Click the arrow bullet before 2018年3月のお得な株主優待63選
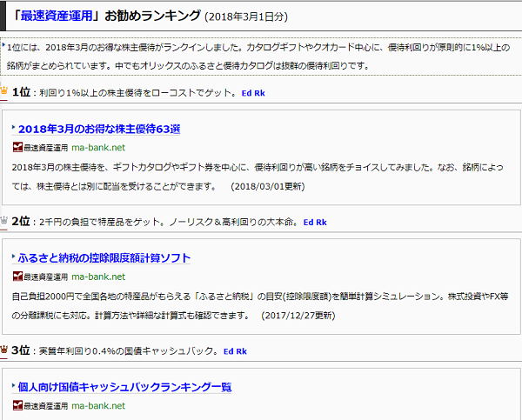522x420 pixels. click(14, 127)
